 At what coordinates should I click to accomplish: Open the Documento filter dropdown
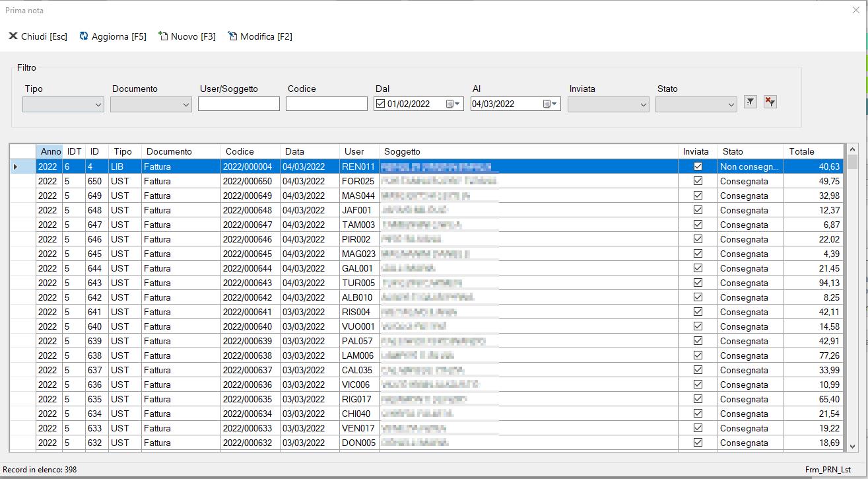tap(151, 104)
